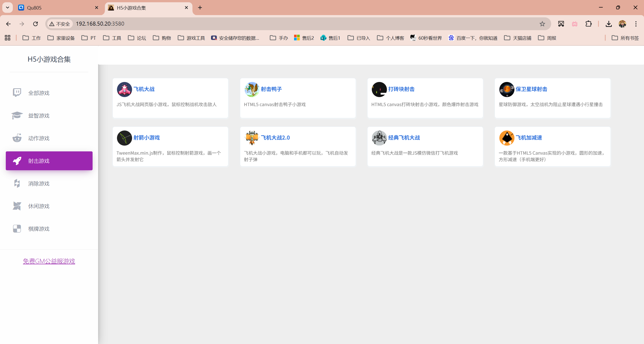Viewport: 644px width, 344px height.
Task: Select the 棋牌游戏 checkerboard icon
Action: (17, 229)
